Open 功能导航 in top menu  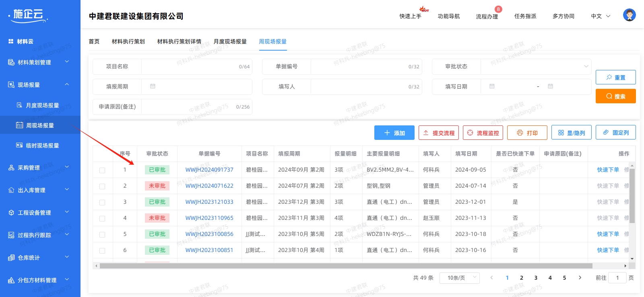[x=449, y=16]
